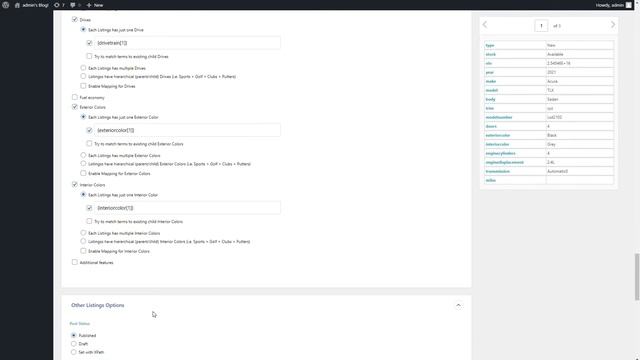Click the 'exteriorcolor' field in preview table
The image size is (640, 360).
[x=498, y=135]
